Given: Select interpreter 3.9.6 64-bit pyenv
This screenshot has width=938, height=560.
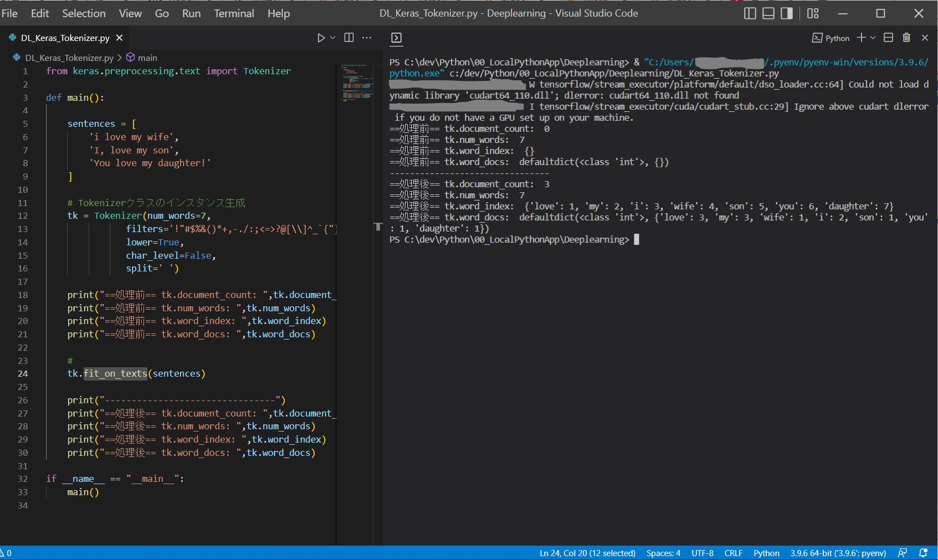Looking at the screenshot, I should tap(838, 553).
